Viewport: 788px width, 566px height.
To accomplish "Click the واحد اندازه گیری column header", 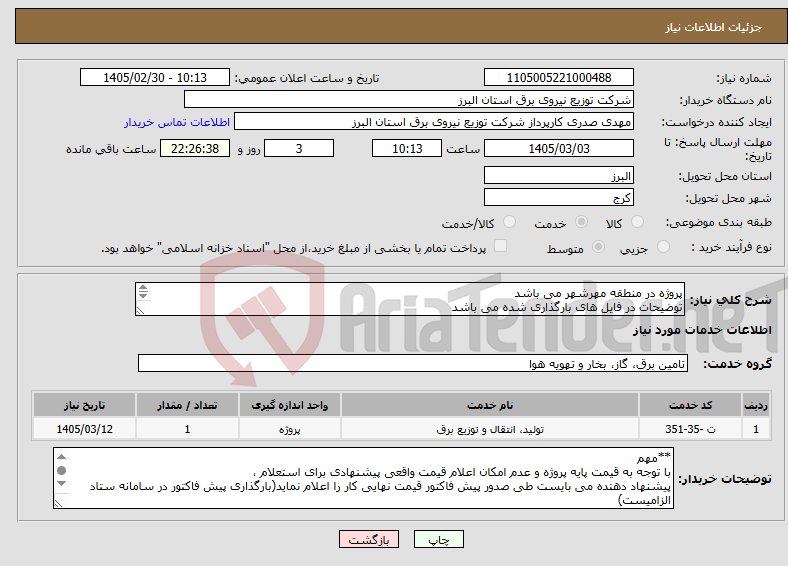I will coord(290,405).
